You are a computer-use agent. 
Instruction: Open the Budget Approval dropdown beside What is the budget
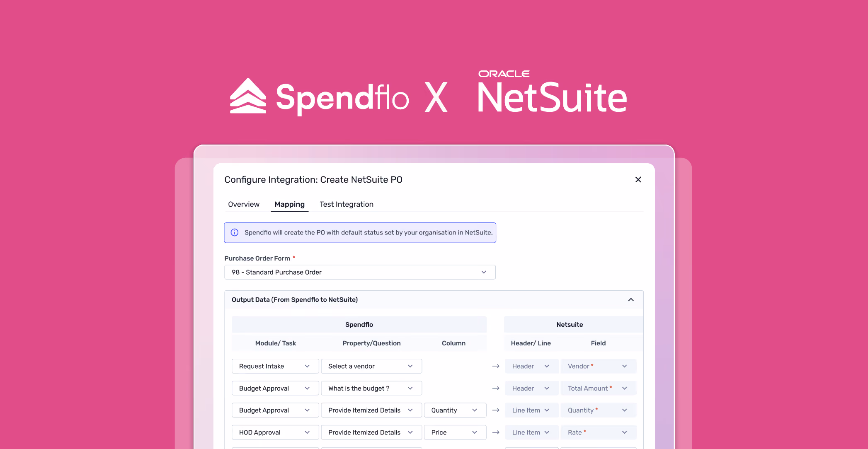pos(275,388)
